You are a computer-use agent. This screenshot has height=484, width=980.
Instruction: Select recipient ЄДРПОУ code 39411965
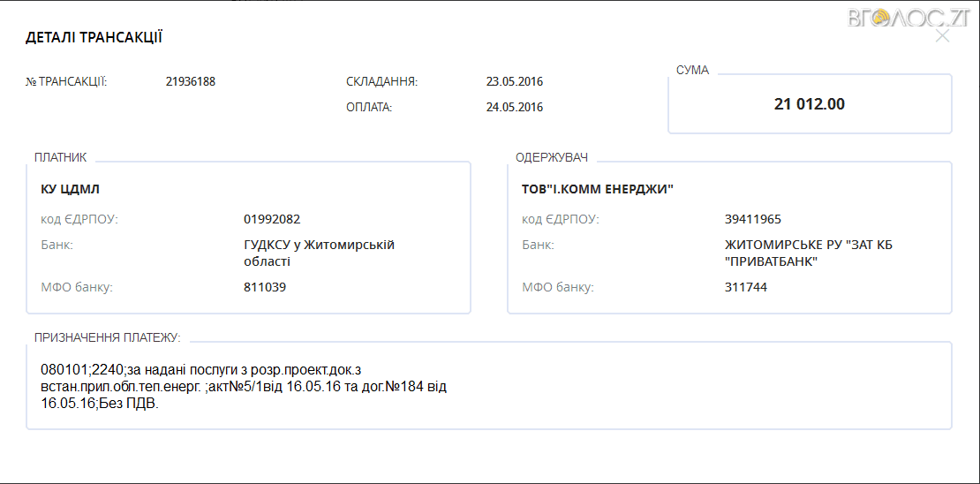(752, 220)
